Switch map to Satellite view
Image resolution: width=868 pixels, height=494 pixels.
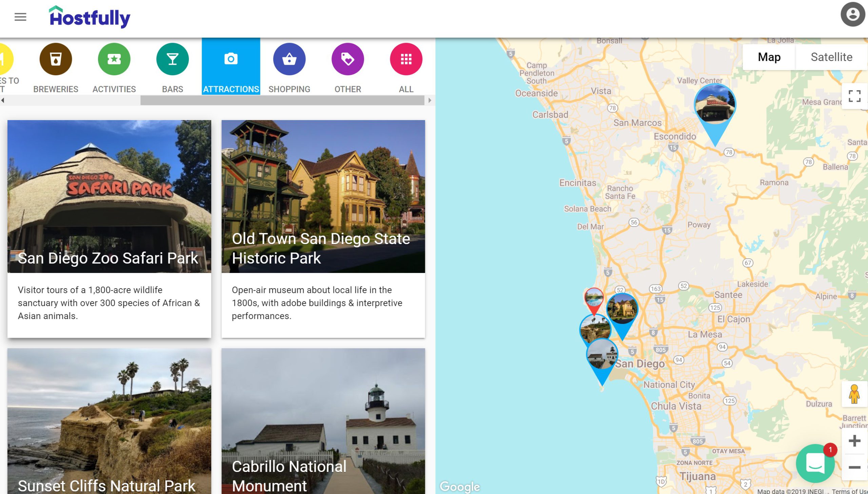coord(831,57)
